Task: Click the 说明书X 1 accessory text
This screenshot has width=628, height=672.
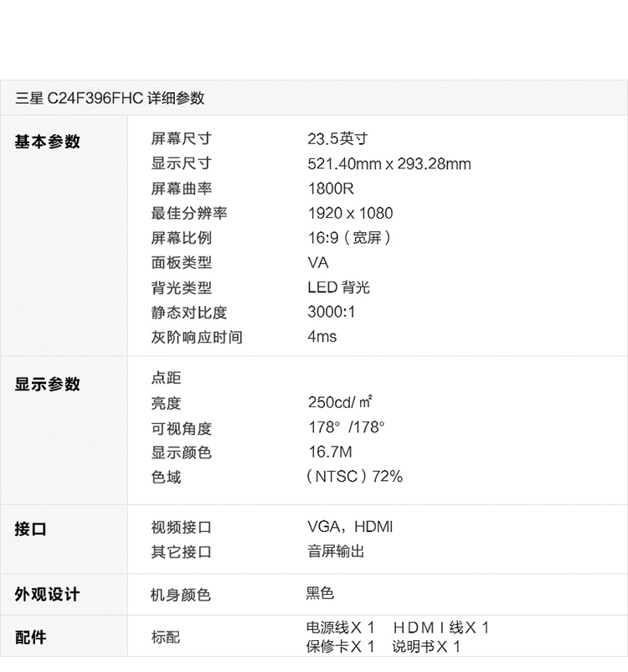Action: pyautogui.click(x=427, y=646)
